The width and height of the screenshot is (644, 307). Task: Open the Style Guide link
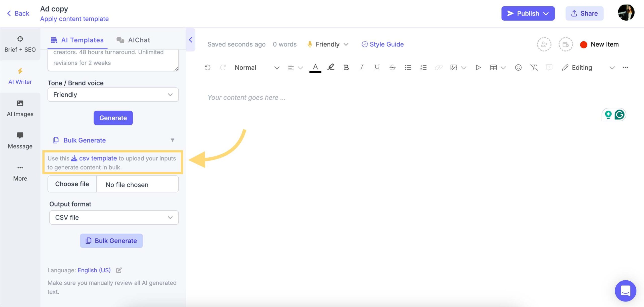tap(383, 44)
